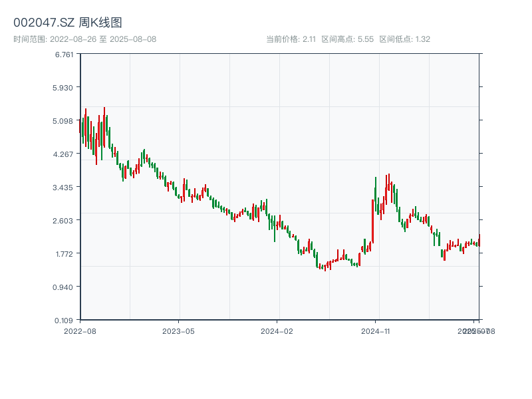
Task: Click the 6.761 y-axis price label
Action: point(65,54)
